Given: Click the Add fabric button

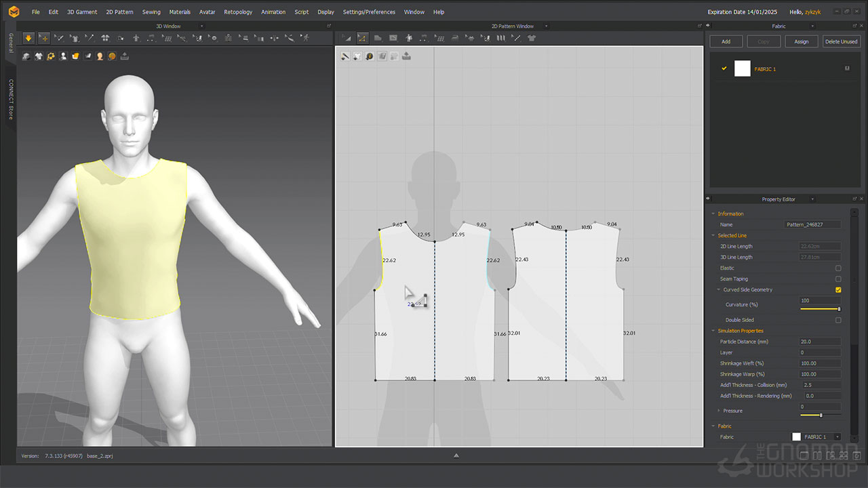Looking at the screenshot, I should click(x=726, y=42).
